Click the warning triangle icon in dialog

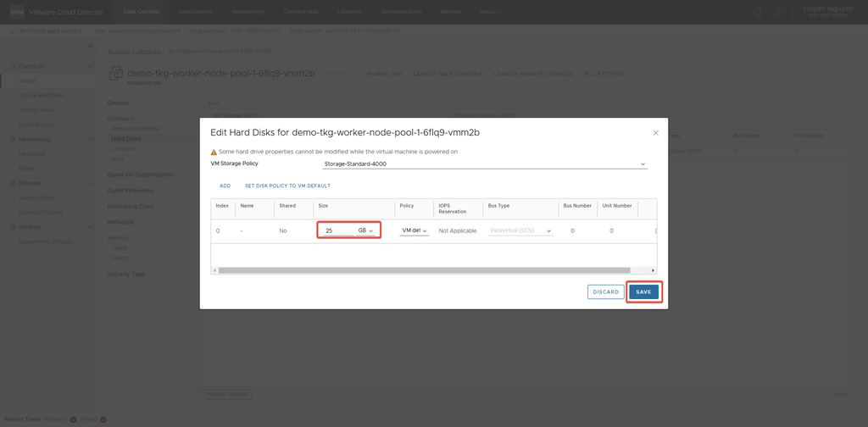214,152
